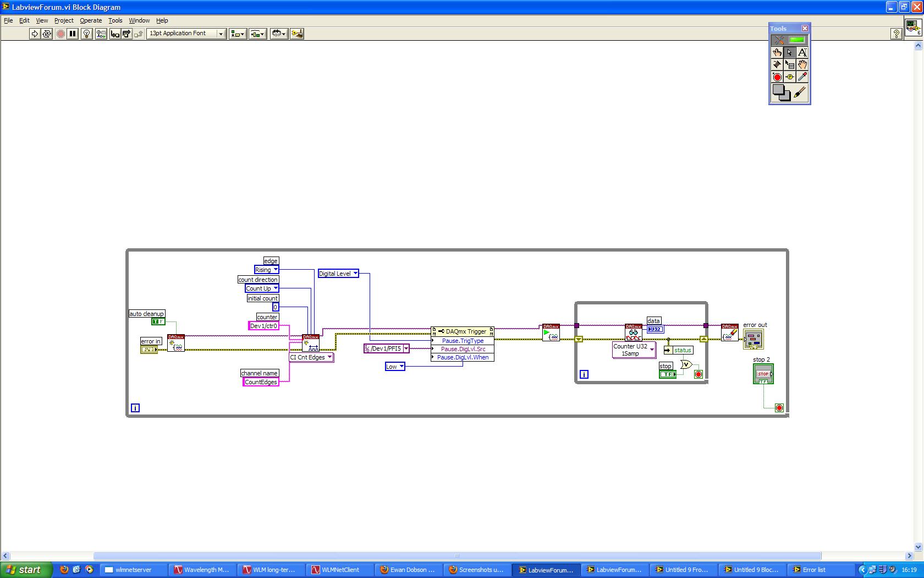924x578 pixels.
Task: Click the DAQmx Read node in loop
Action: pos(634,332)
